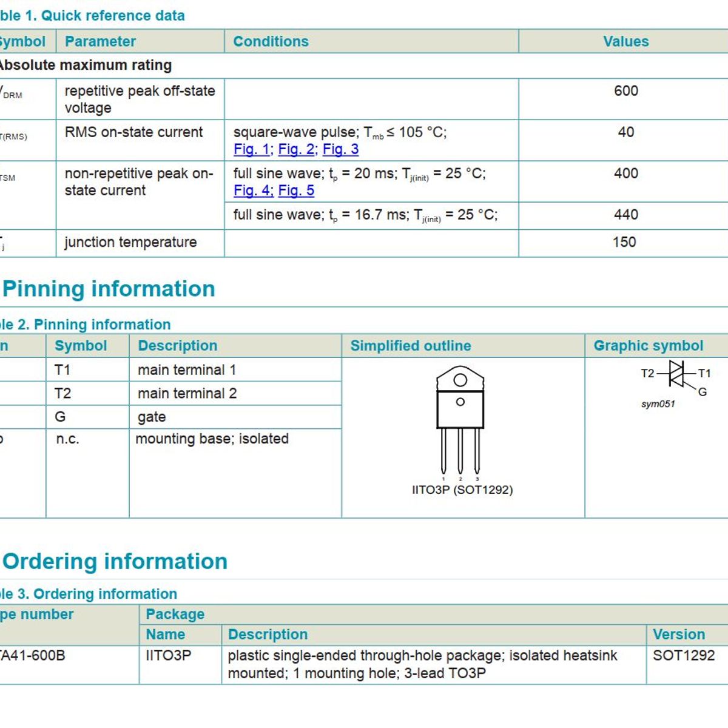Select the gate description cell
The width and height of the screenshot is (728, 728).
tap(152, 417)
